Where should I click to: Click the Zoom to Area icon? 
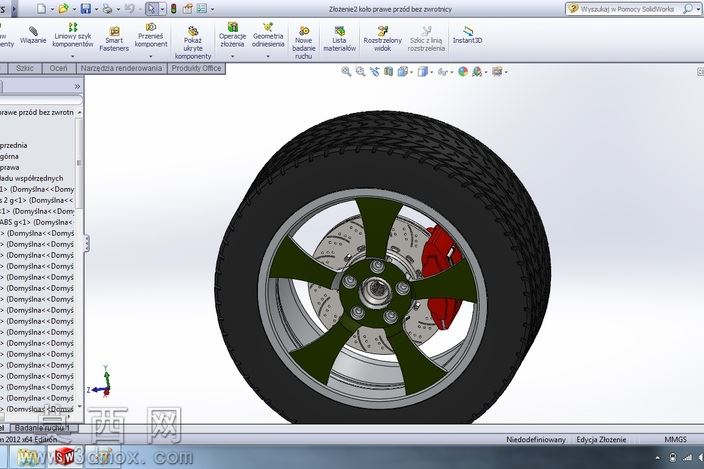pos(360,71)
